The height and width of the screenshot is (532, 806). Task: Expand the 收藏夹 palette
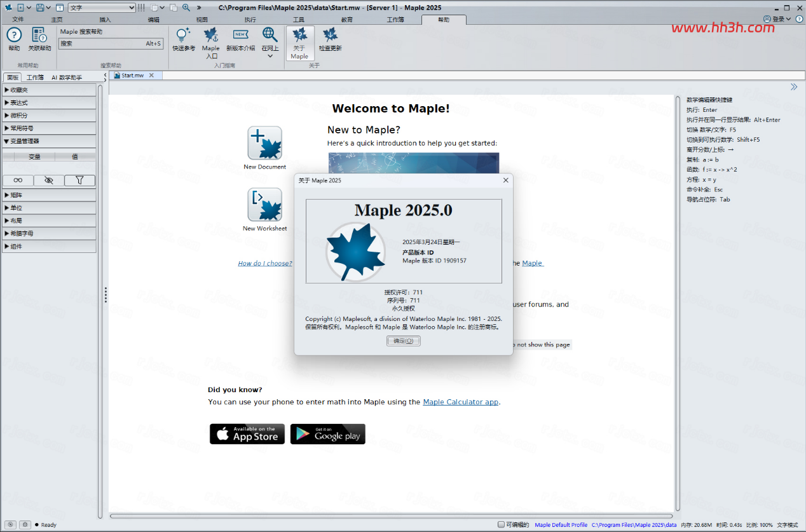49,90
